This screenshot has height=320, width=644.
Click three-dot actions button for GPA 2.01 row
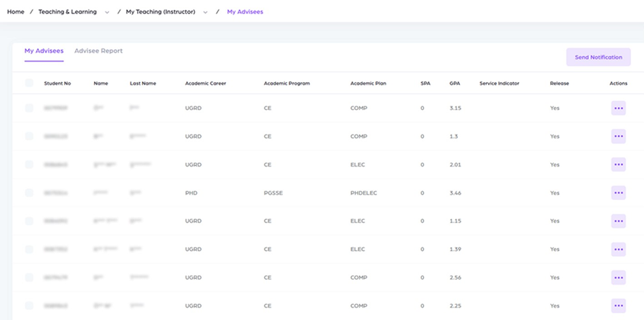tap(618, 164)
